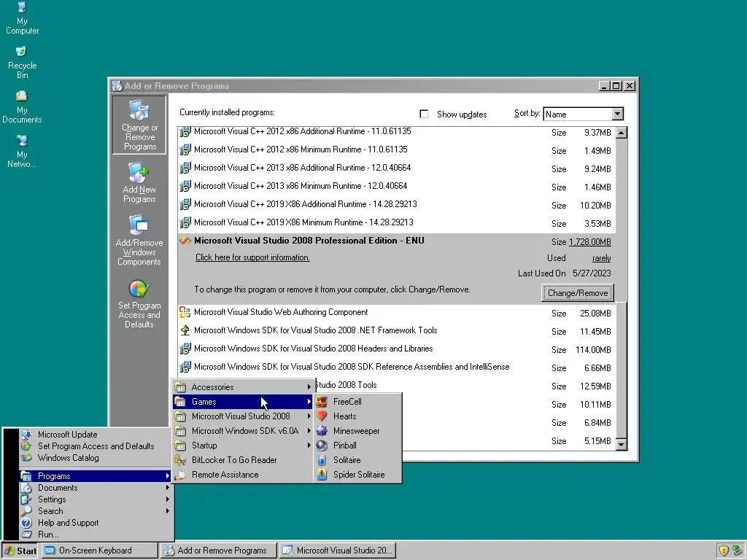Select Windows SDK Headers and Libraries entry

tap(396, 349)
